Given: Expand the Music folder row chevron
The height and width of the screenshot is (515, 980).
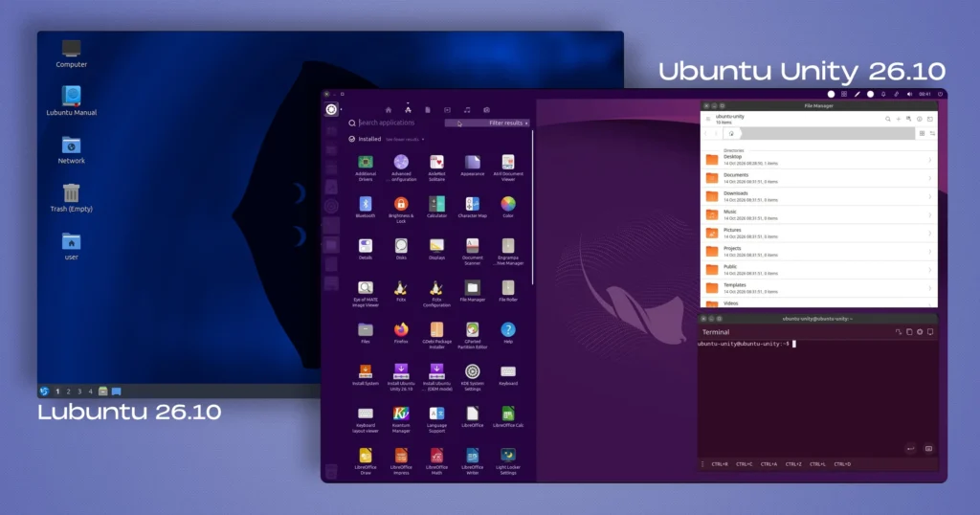Looking at the screenshot, I should click(x=930, y=215).
